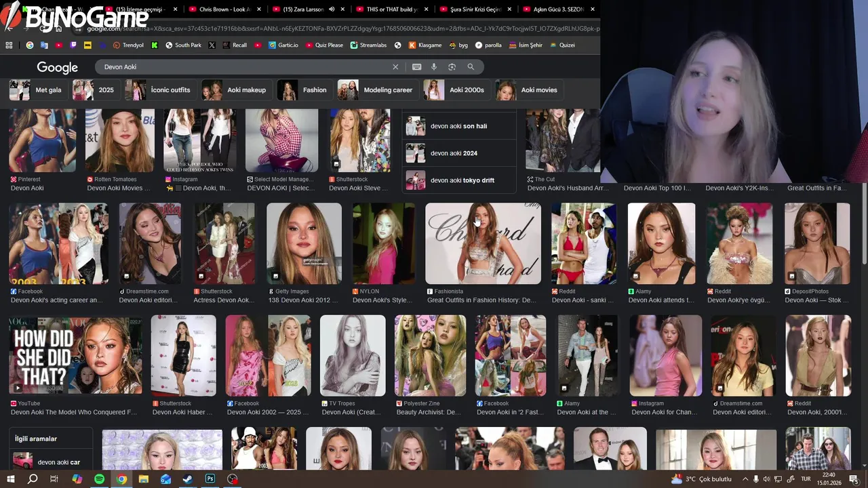Select the Aoki makeup filter chip

pyautogui.click(x=237, y=90)
